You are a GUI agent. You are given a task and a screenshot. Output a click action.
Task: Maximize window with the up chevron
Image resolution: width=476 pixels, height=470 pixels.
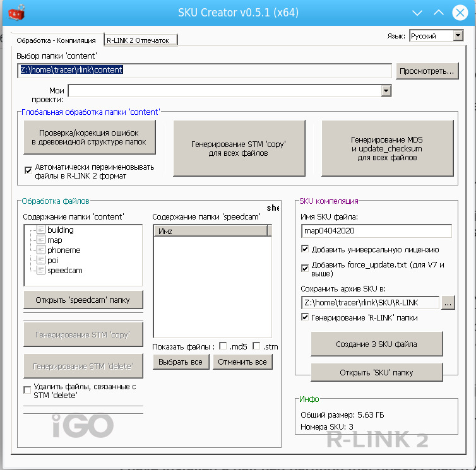point(439,13)
